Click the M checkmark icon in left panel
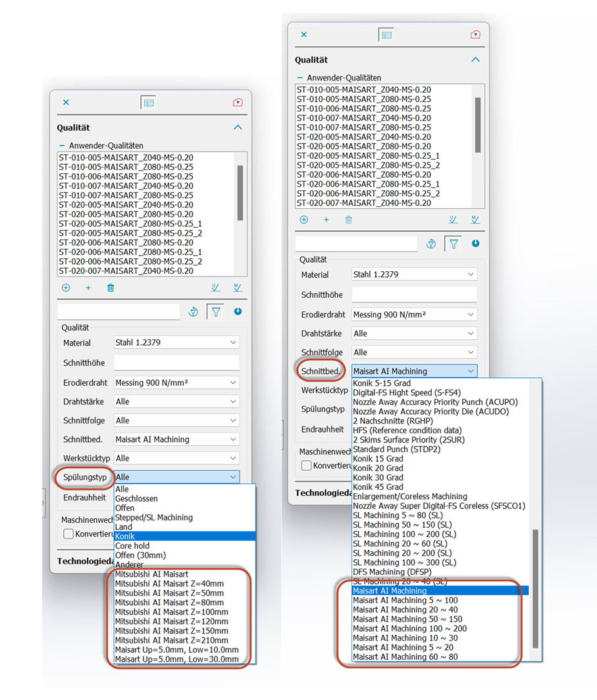Screen dimensions: 597x700 point(237,288)
